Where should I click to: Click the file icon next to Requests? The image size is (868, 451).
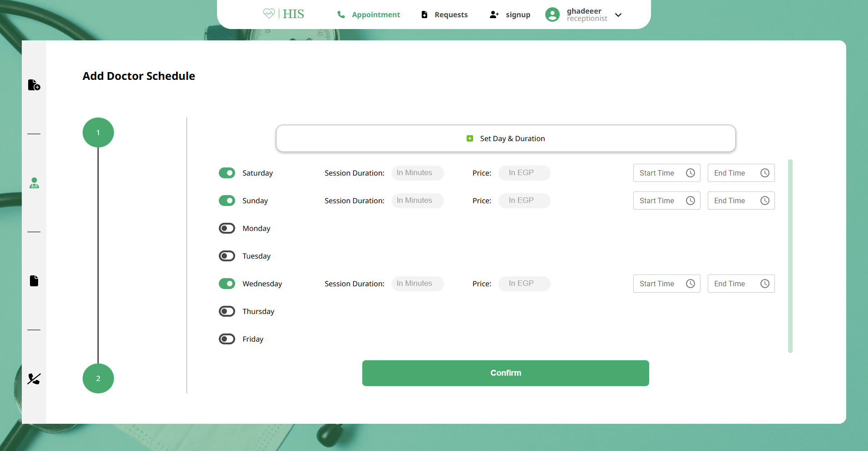coord(424,15)
